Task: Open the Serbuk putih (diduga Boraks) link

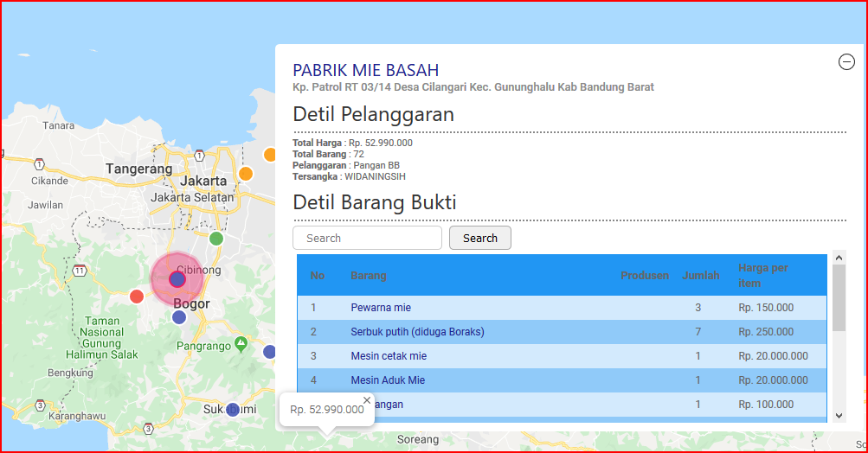Action: [x=417, y=332]
